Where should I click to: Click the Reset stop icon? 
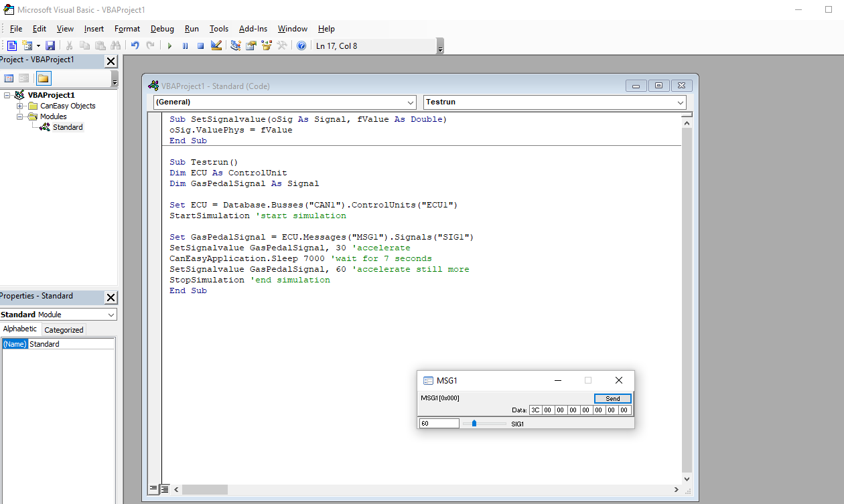[x=200, y=46]
